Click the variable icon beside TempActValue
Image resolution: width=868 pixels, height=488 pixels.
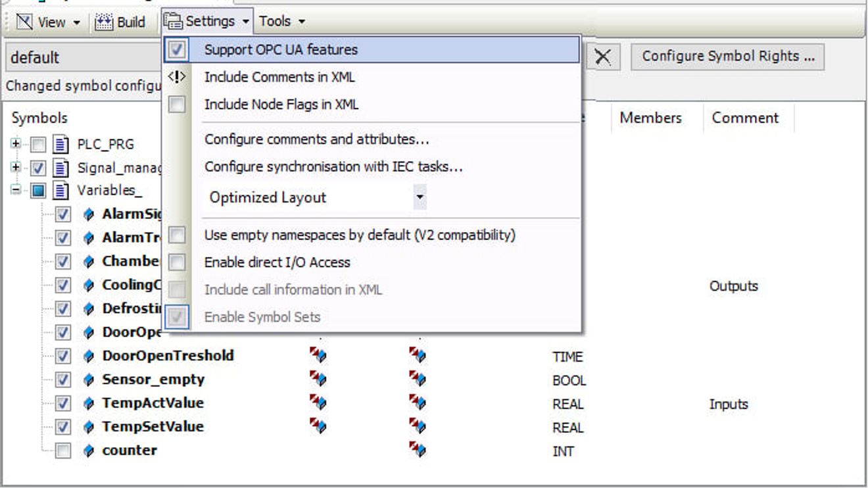coord(89,404)
